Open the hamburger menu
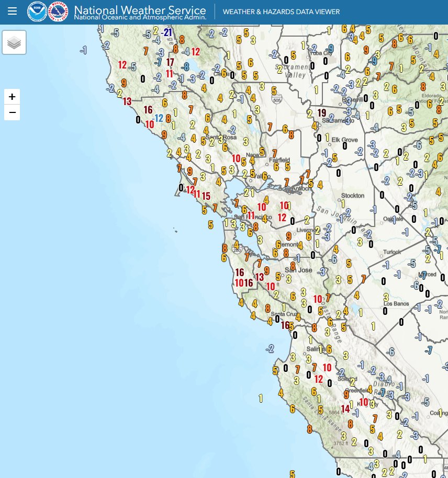The height and width of the screenshot is (478, 448). (12, 12)
